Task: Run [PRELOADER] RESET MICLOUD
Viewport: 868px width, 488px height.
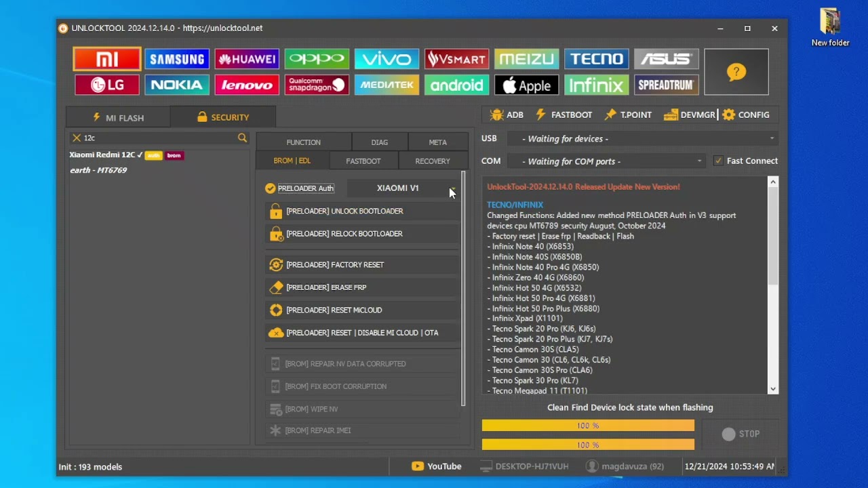Action: point(363,310)
